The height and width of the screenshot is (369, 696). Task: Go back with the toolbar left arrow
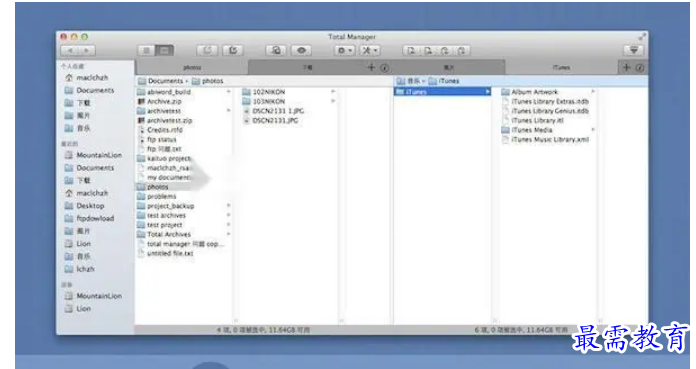[x=70, y=51]
